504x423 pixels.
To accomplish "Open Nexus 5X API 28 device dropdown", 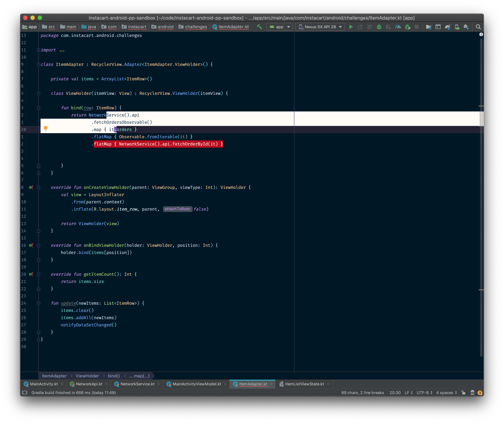I will [x=320, y=27].
